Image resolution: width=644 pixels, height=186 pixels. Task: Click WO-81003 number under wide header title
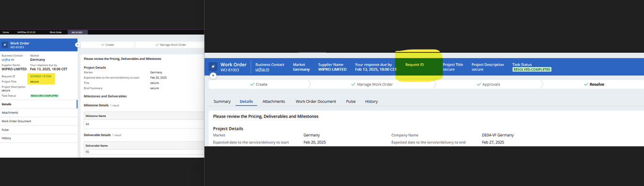[x=230, y=70]
